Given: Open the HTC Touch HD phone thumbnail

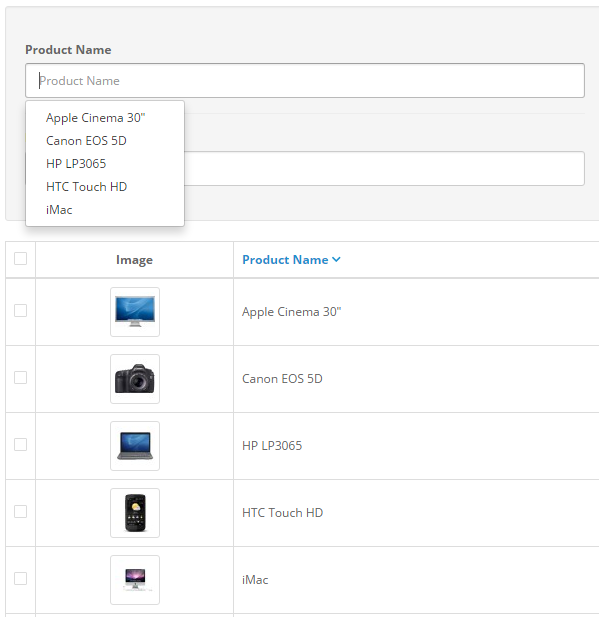Looking at the screenshot, I should click(x=135, y=513).
